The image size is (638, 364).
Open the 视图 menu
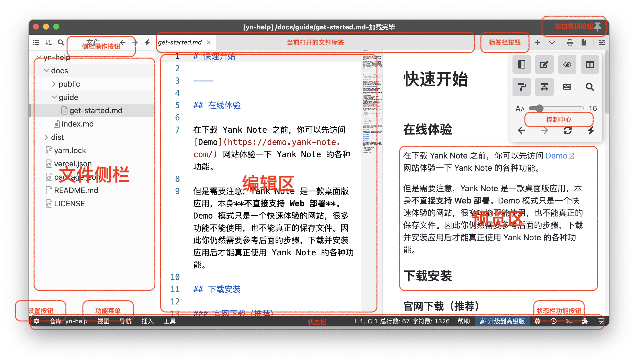tap(103, 321)
